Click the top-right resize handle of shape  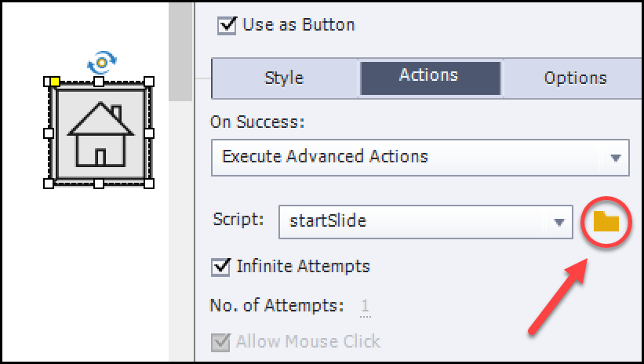pos(149,82)
